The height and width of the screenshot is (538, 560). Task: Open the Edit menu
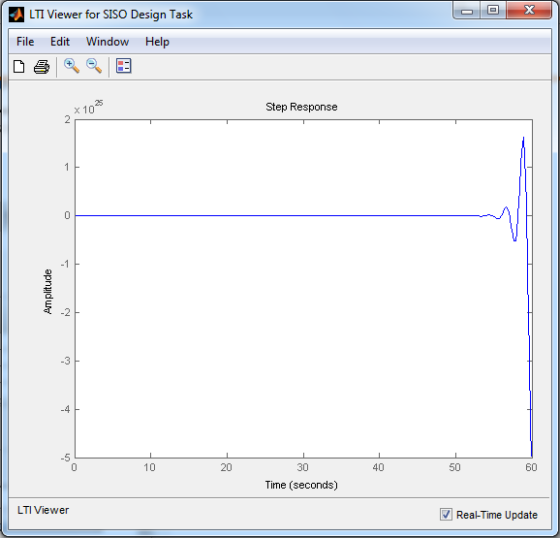pos(60,42)
